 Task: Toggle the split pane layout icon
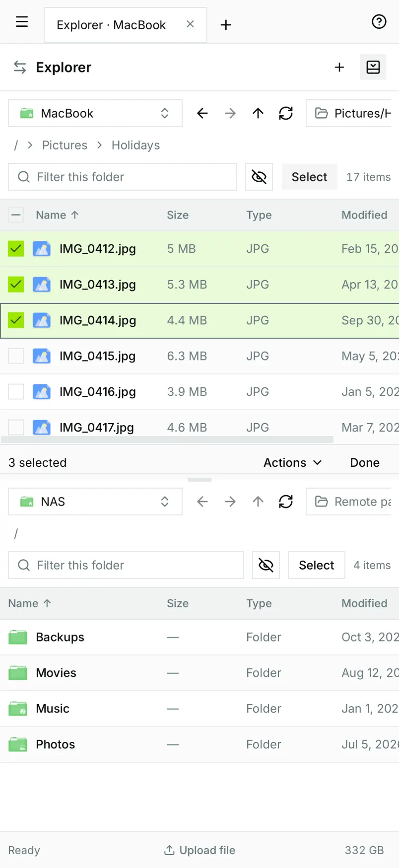[x=373, y=67]
